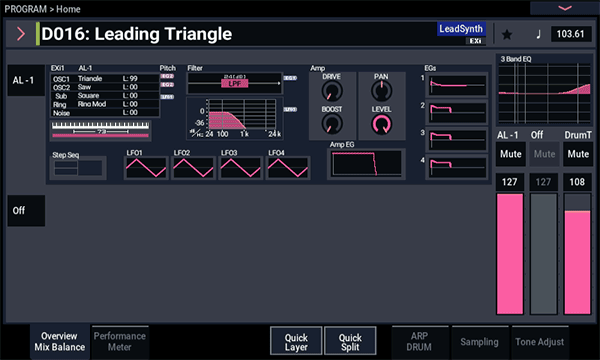Toggle the dimmed Off channel Mute
Viewport: 600px width, 360px height.
[x=544, y=154]
